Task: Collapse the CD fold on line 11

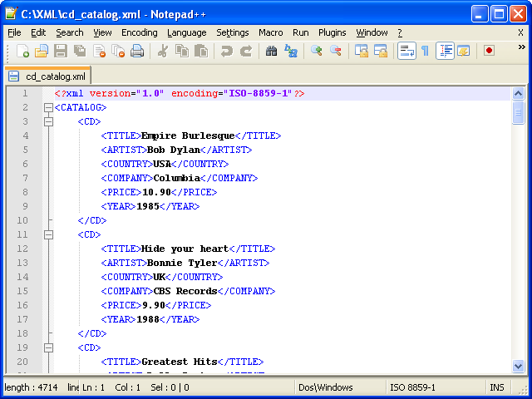Action: [48, 234]
